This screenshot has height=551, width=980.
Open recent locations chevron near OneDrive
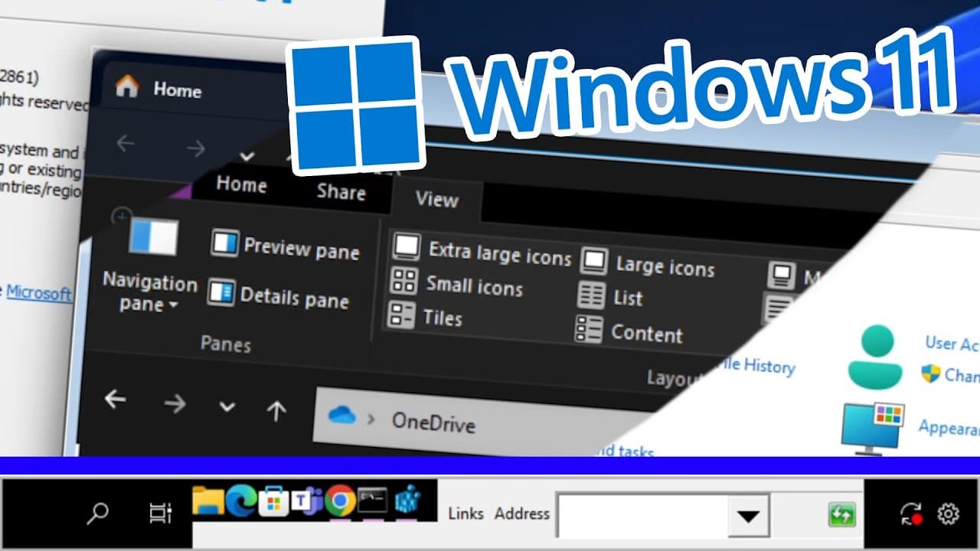click(x=227, y=406)
